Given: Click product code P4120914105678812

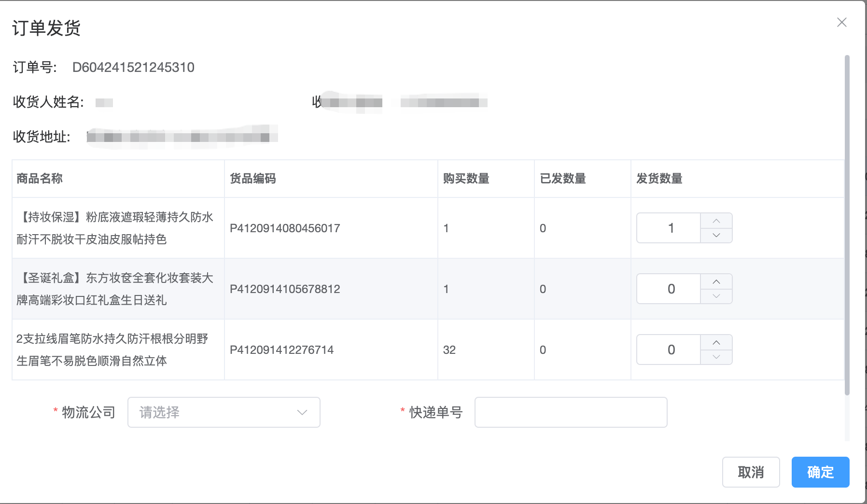Looking at the screenshot, I should click(x=285, y=289).
